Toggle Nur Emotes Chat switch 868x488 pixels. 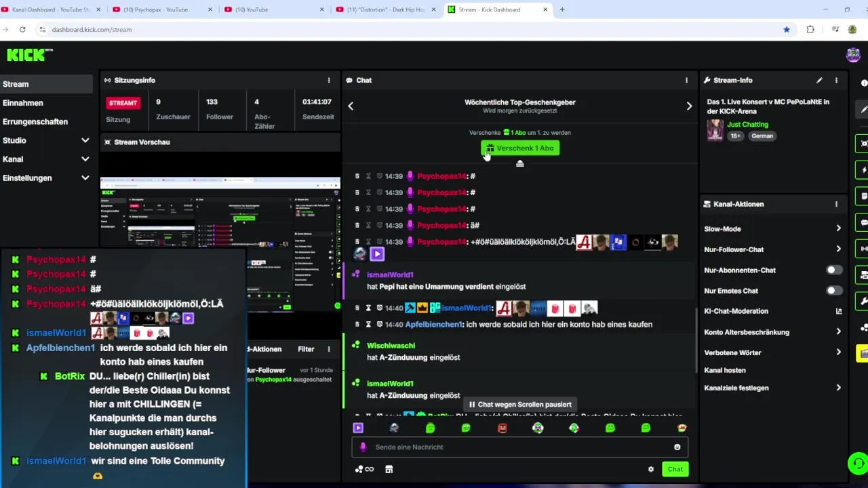[834, 291]
